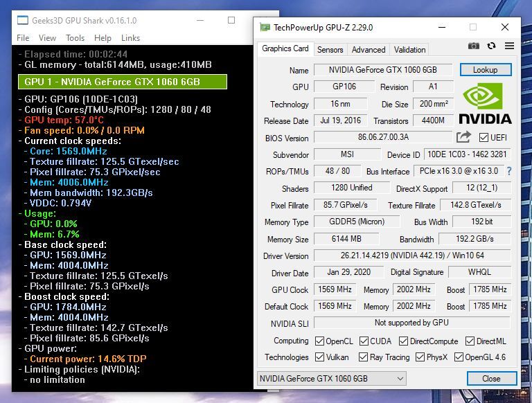This screenshot has height=403, width=532.
Task: Open the Help menu in GPU Shark
Action: [x=103, y=38]
